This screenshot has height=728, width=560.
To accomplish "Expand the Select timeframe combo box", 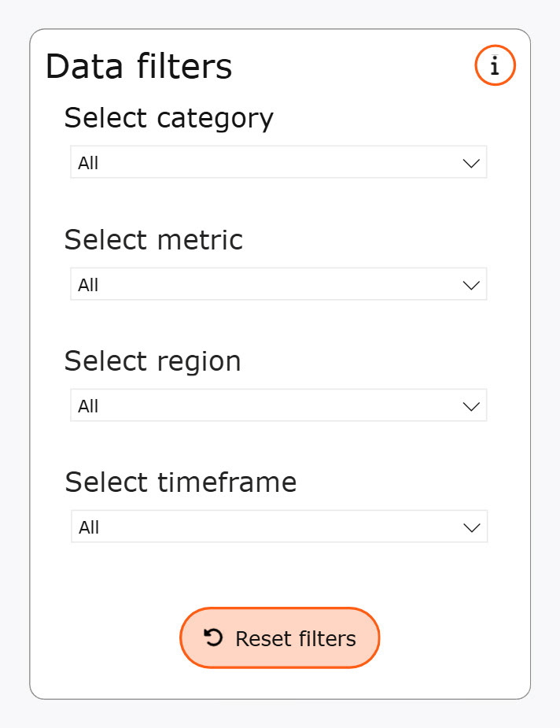I will tap(279, 527).
